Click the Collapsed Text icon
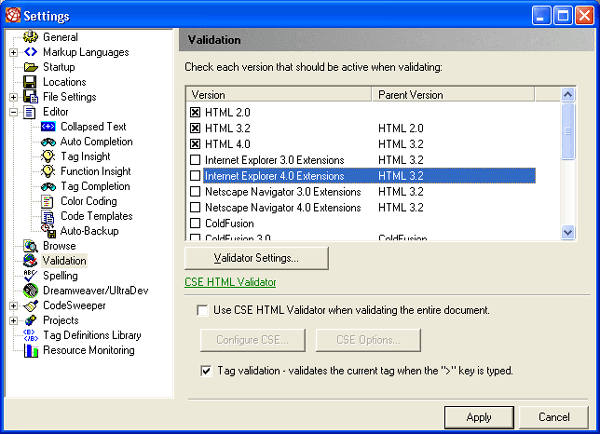Screen dimensions: 600x434 48,127
